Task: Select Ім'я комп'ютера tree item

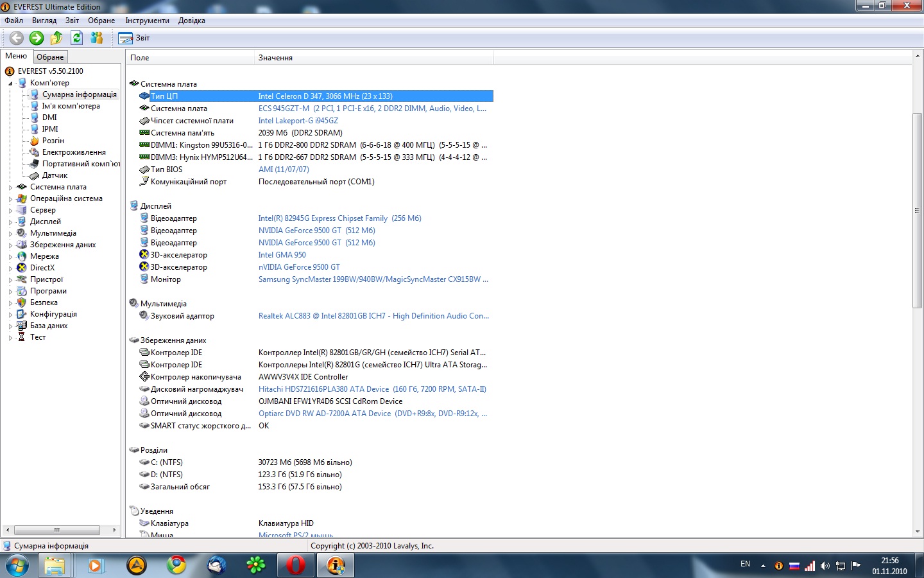Action: coord(71,106)
